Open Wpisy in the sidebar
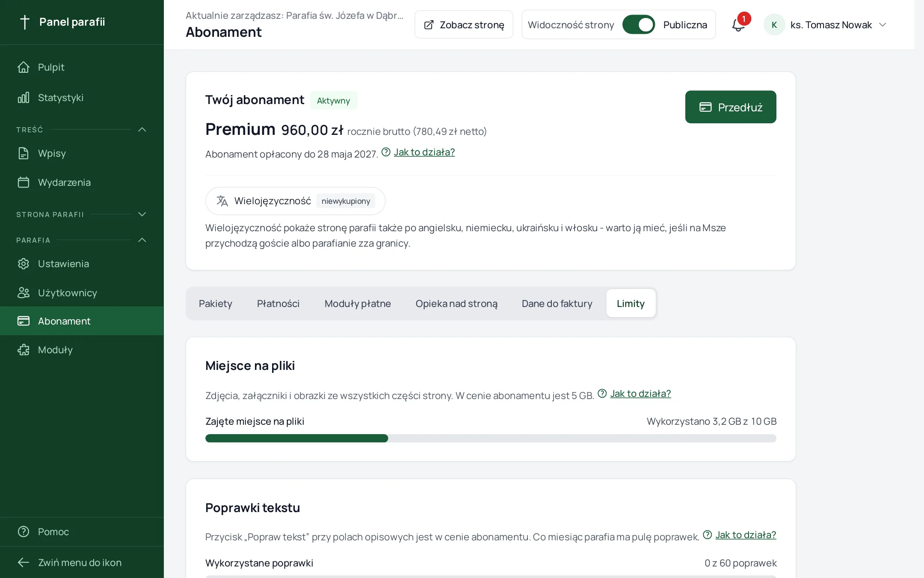 pos(82,153)
